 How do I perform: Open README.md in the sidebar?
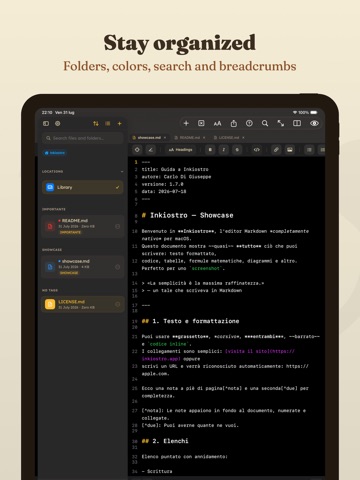tap(83, 226)
